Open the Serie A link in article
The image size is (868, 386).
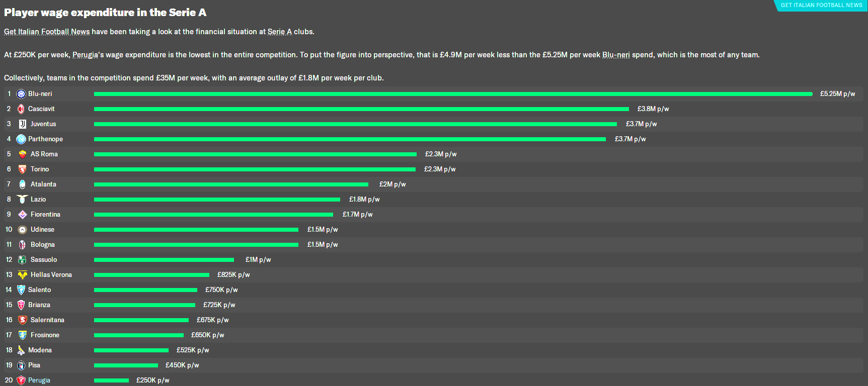279,32
